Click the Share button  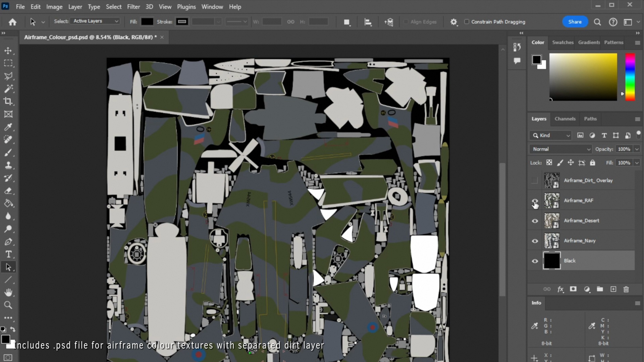tap(575, 22)
